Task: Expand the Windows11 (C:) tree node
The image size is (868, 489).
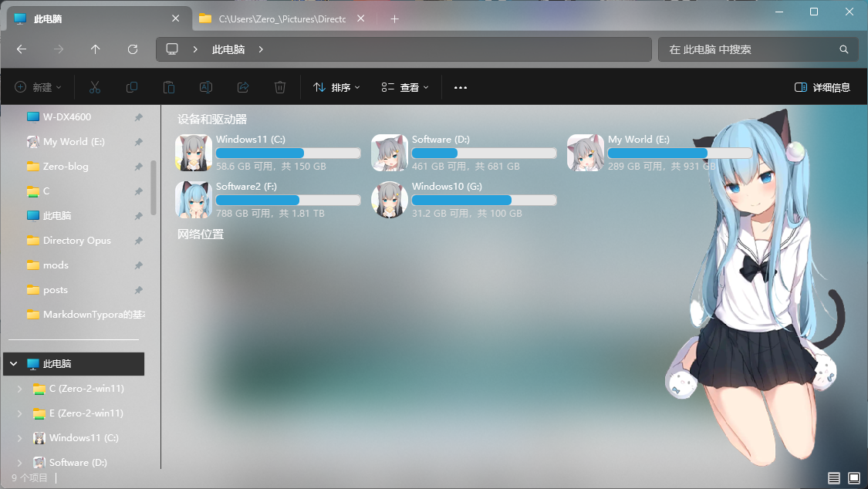Action: (x=20, y=438)
